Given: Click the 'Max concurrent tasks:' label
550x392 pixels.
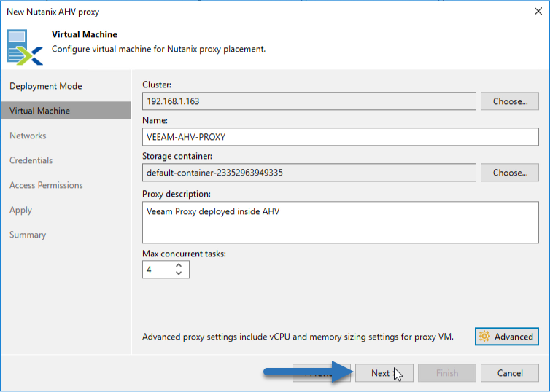Looking at the screenshot, I should tap(184, 254).
